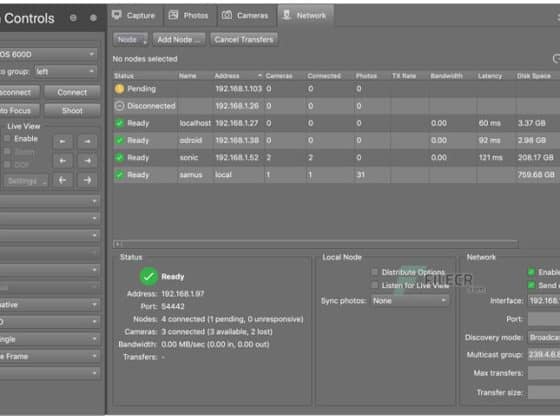This screenshot has height=420, width=560.
Task: Open the Discovery mode dropdown
Action: [x=544, y=338]
